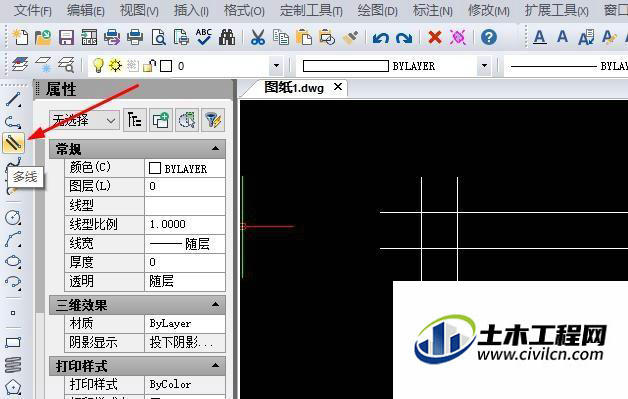Image resolution: width=628 pixels, height=399 pixels.
Task: Click the 打印样式 ByColor value
Action: tap(185, 385)
